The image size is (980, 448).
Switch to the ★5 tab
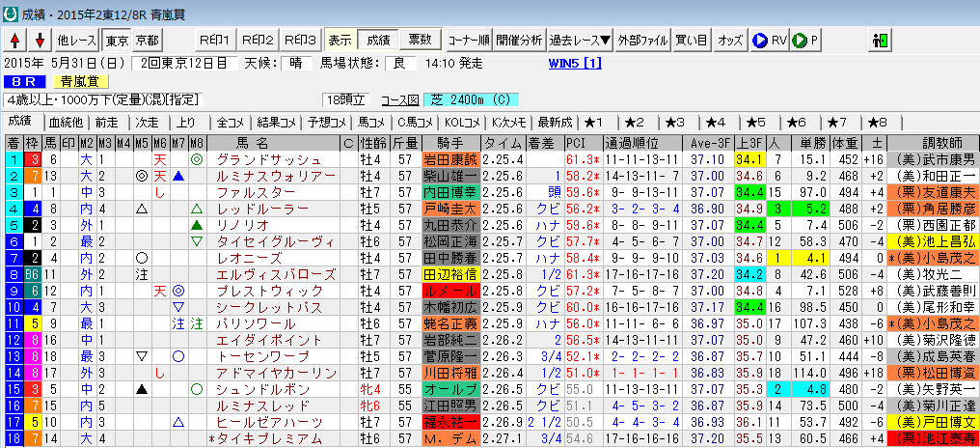click(x=755, y=123)
